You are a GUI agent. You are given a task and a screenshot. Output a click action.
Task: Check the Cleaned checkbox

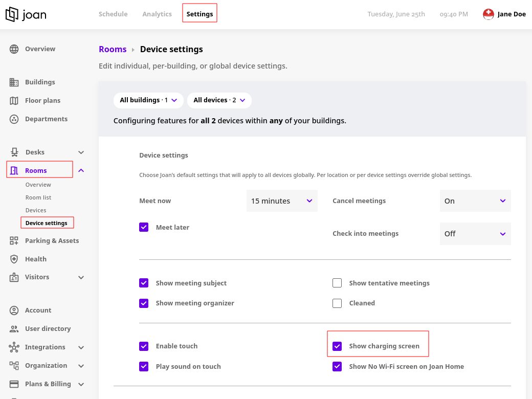pos(337,303)
